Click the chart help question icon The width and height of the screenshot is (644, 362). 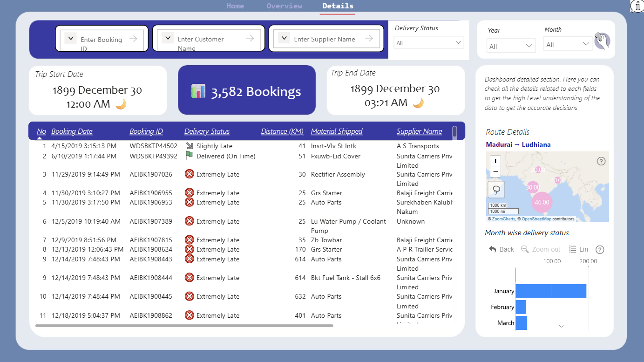click(x=600, y=250)
